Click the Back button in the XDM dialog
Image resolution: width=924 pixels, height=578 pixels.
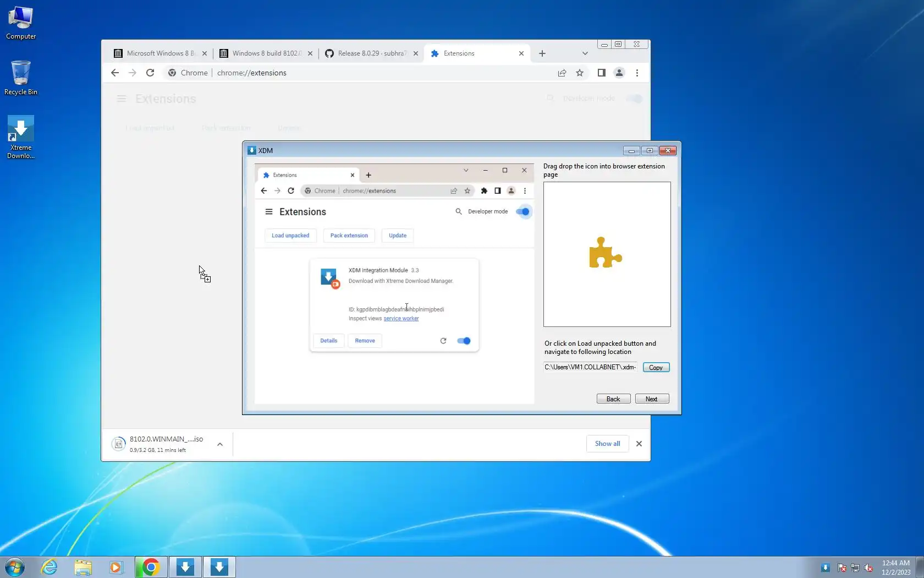[613, 399]
